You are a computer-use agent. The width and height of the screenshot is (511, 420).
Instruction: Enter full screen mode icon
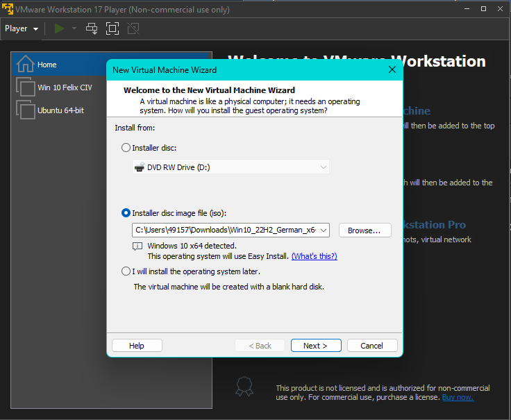112,28
